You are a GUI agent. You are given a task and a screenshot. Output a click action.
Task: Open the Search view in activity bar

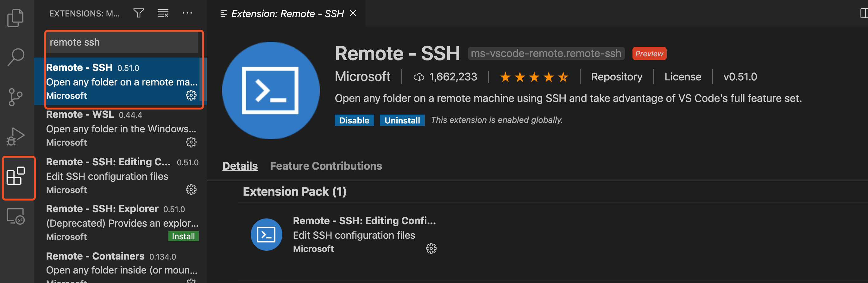point(16,57)
